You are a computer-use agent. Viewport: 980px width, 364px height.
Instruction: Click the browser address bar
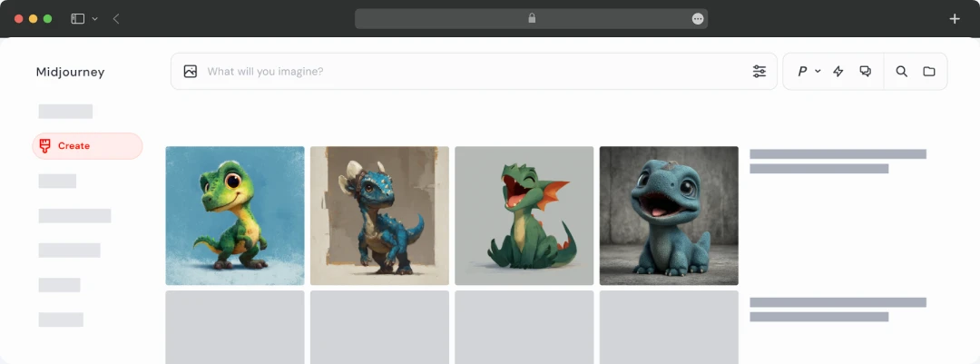coord(531,19)
